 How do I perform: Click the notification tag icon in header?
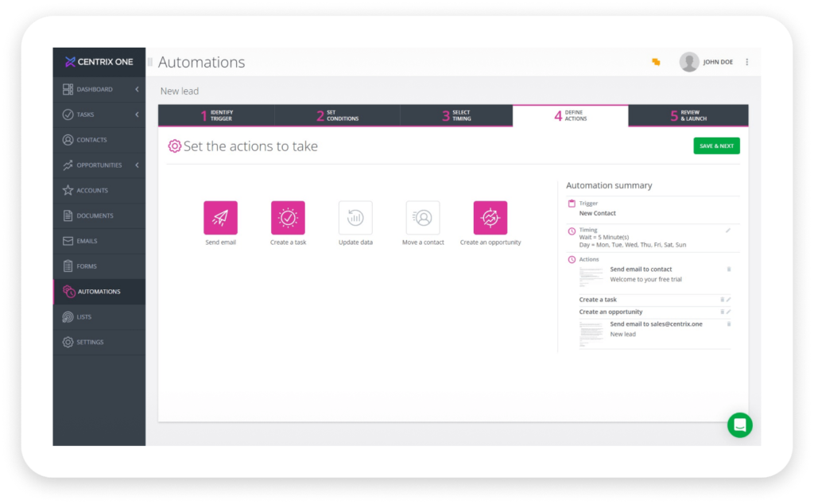click(655, 61)
